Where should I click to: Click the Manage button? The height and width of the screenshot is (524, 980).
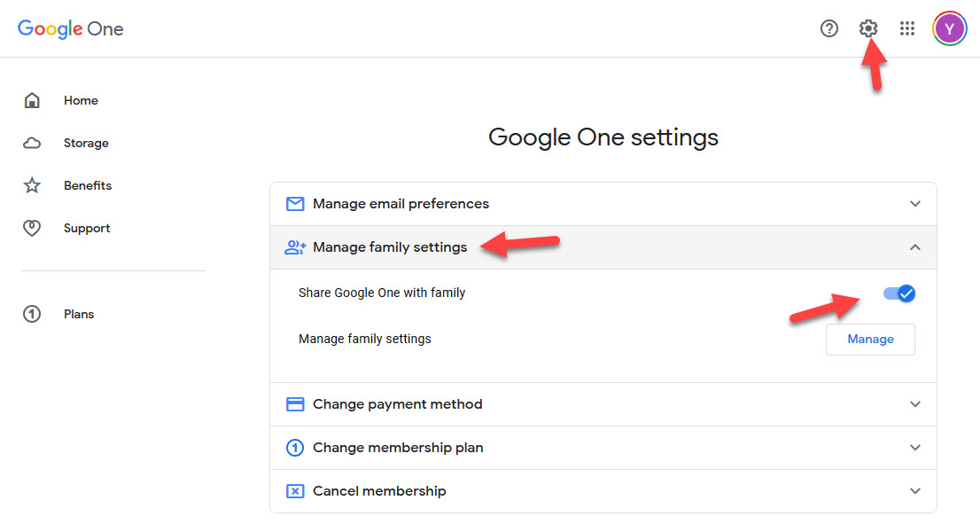point(870,339)
